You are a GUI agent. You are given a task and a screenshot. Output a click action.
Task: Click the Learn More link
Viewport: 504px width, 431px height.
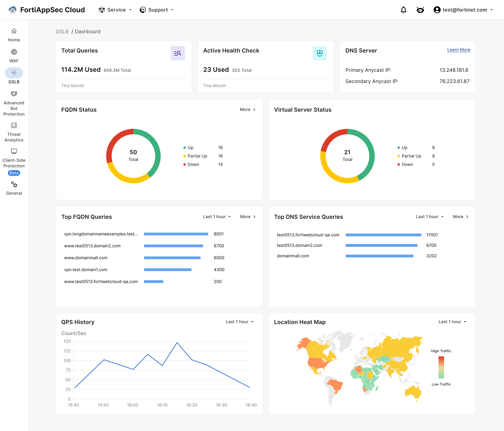pyautogui.click(x=458, y=50)
